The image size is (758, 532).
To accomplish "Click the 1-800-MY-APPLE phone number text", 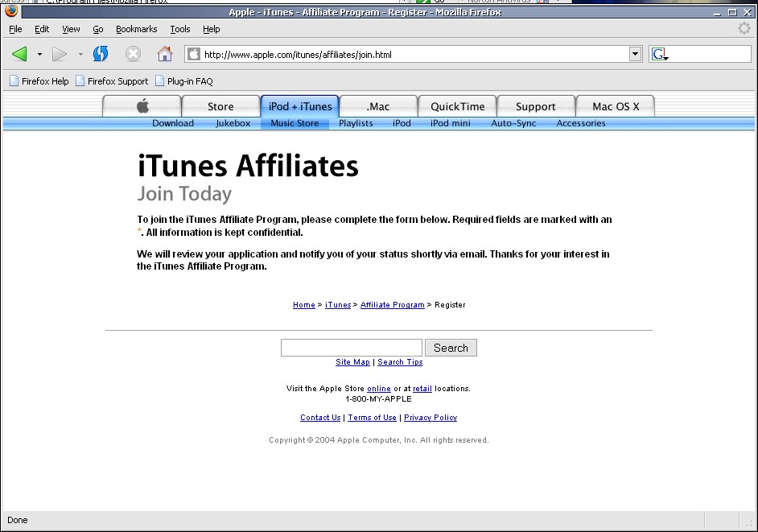I will tap(378, 399).
